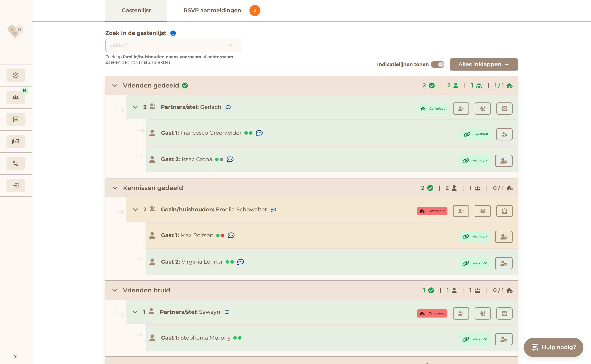Collapse the Gezin/huishouden Emelia Schowalter row
This screenshot has width=591, height=364.
pyautogui.click(x=135, y=210)
